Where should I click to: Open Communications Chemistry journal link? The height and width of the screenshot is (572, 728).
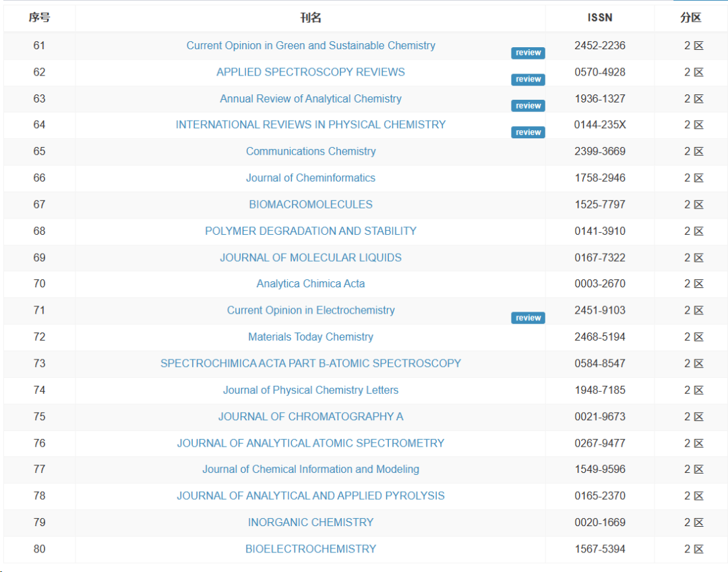click(x=311, y=151)
